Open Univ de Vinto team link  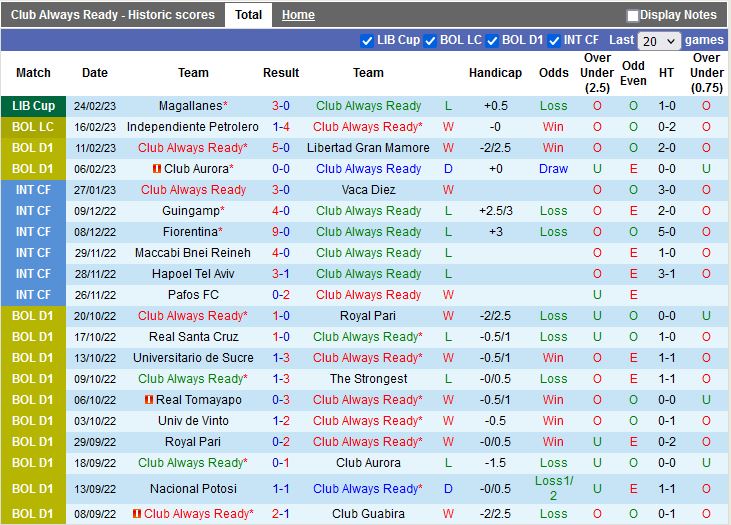pyautogui.click(x=193, y=421)
